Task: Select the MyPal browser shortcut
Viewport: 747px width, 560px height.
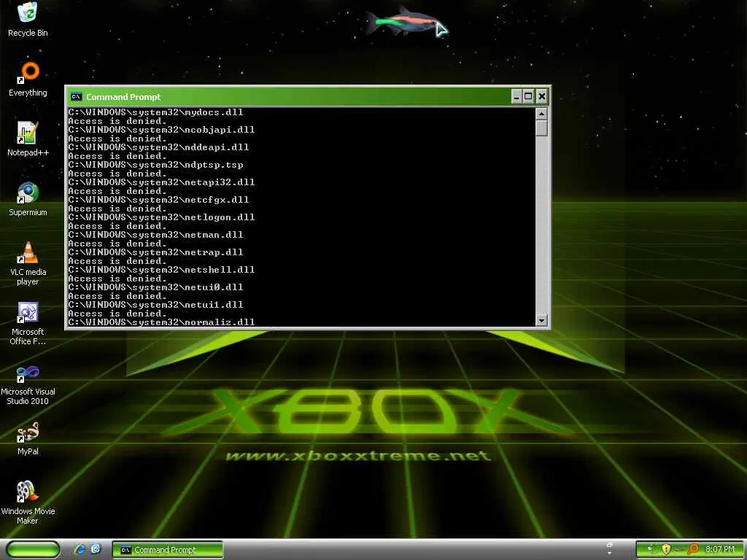Action: [x=28, y=438]
